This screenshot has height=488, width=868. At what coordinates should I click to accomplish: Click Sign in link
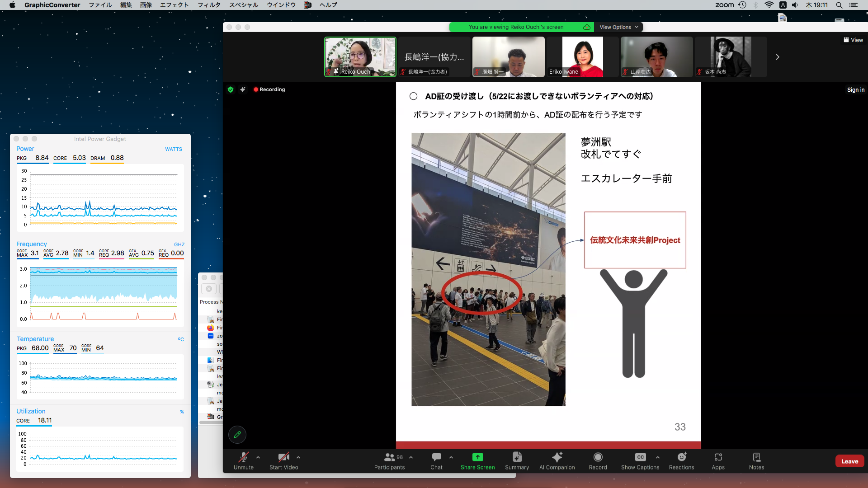pyautogui.click(x=855, y=90)
